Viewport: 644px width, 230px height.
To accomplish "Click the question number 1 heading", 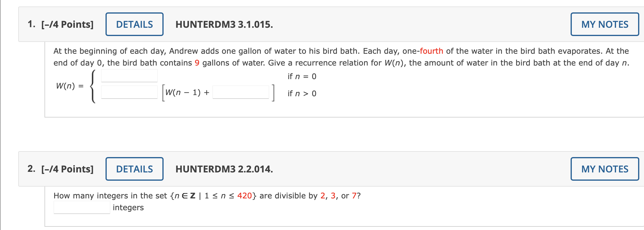I will [31, 24].
